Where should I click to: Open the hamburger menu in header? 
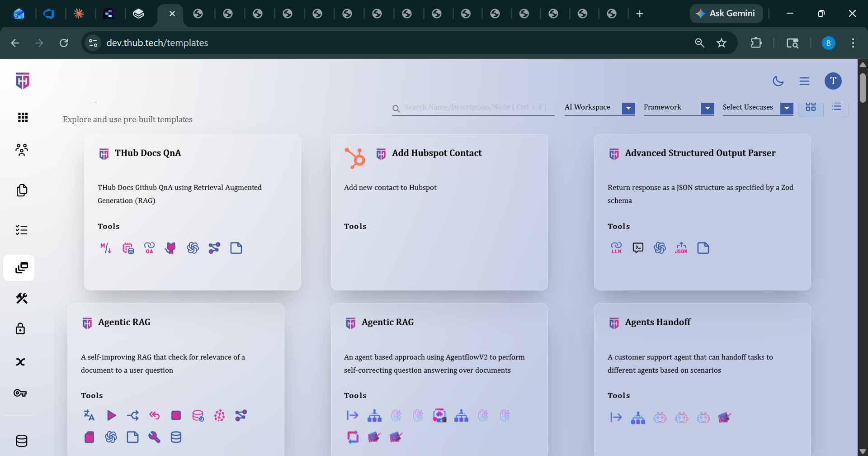pyautogui.click(x=804, y=81)
